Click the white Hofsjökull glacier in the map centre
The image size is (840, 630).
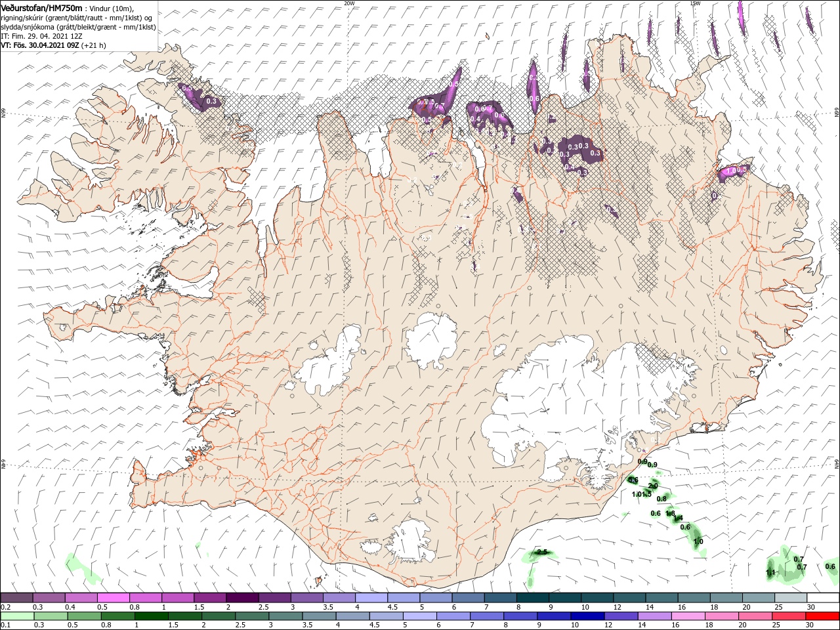click(x=431, y=341)
